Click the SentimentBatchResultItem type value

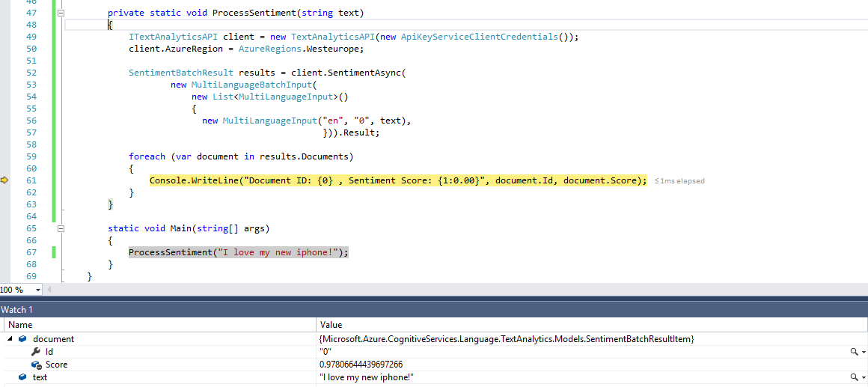(x=507, y=339)
